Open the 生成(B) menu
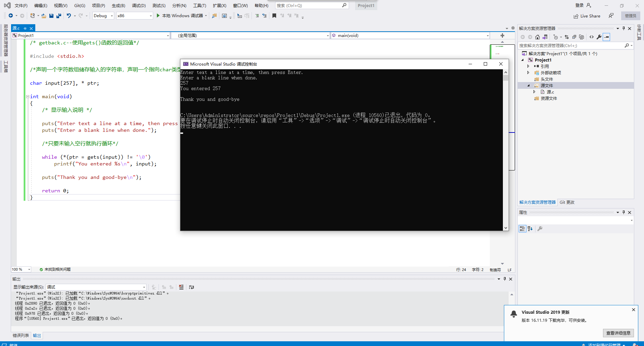The width and height of the screenshot is (644, 346). (119, 6)
